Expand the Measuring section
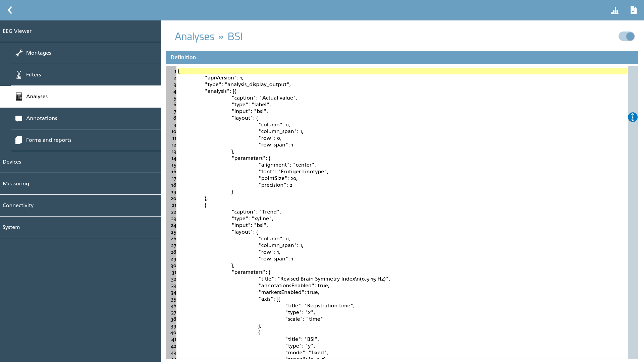Image resolution: width=644 pixels, height=362 pixels. pos(80,184)
